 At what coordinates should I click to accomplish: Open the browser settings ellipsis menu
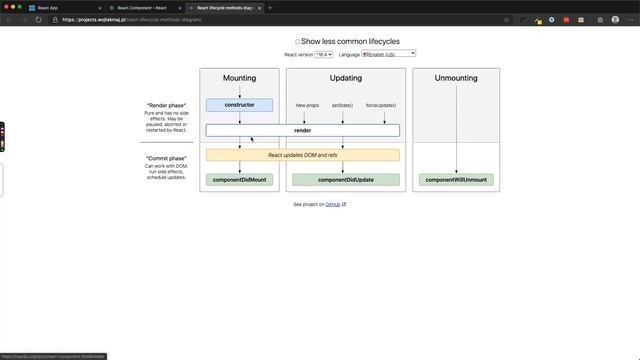630,20
